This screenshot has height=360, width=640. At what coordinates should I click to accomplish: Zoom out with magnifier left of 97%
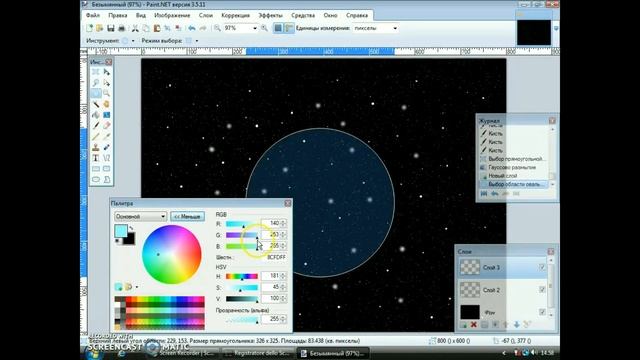click(217, 28)
